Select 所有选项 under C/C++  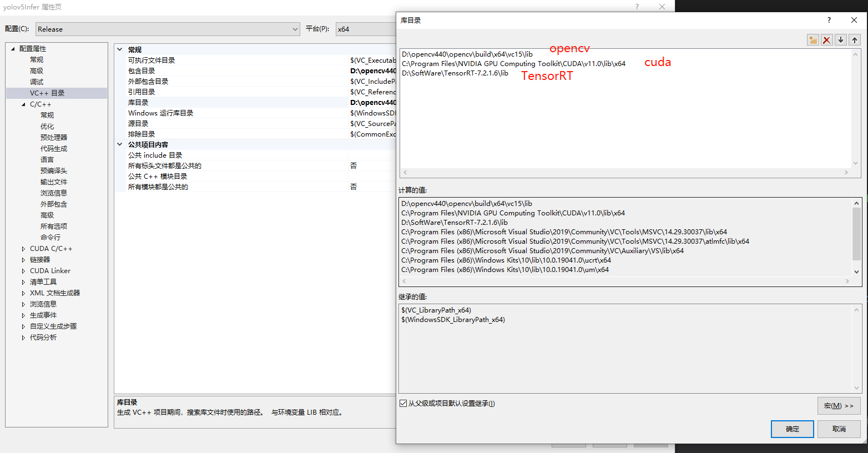[x=54, y=226]
